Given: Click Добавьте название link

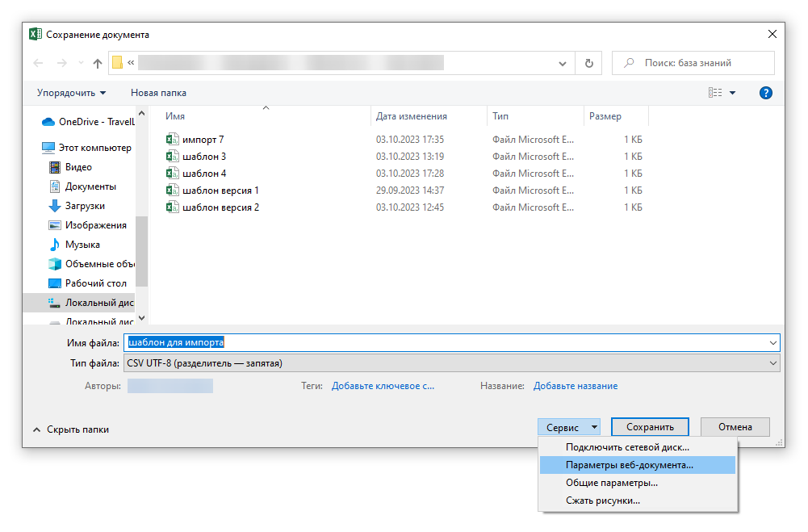Looking at the screenshot, I should coord(575,386).
